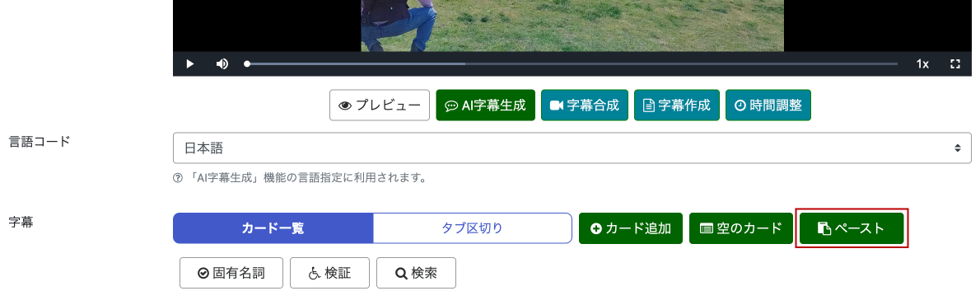
Task: Click the video progress seek bar
Action: pyautogui.click(x=572, y=63)
